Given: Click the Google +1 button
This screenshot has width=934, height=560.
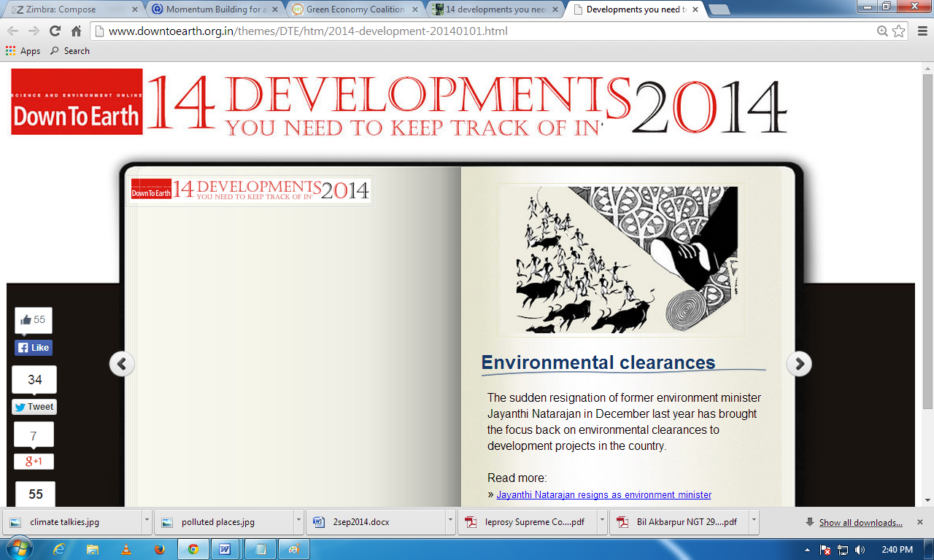Looking at the screenshot, I should point(34,462).
